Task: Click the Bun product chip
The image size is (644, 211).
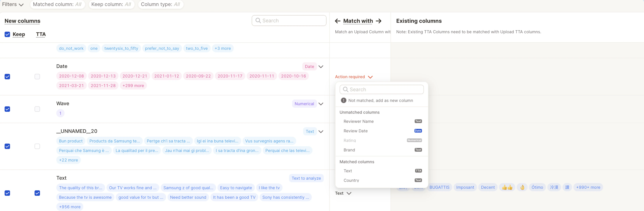Action: pos(71,141)
